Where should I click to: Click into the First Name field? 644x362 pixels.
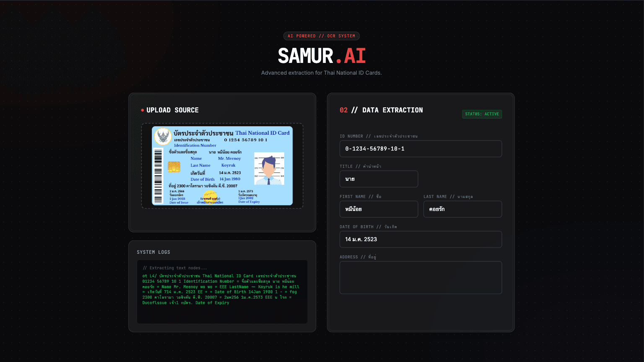coord(379,209)
